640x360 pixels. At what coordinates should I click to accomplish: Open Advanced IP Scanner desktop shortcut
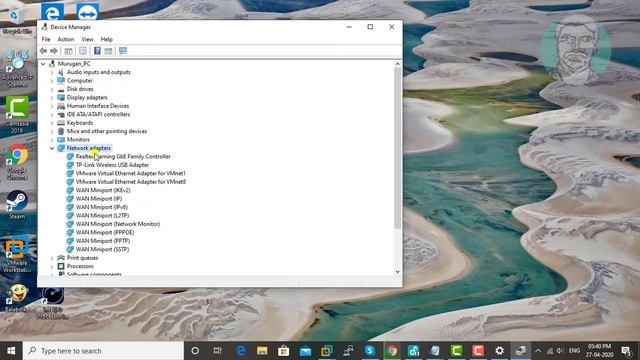(x=17, y=68)
